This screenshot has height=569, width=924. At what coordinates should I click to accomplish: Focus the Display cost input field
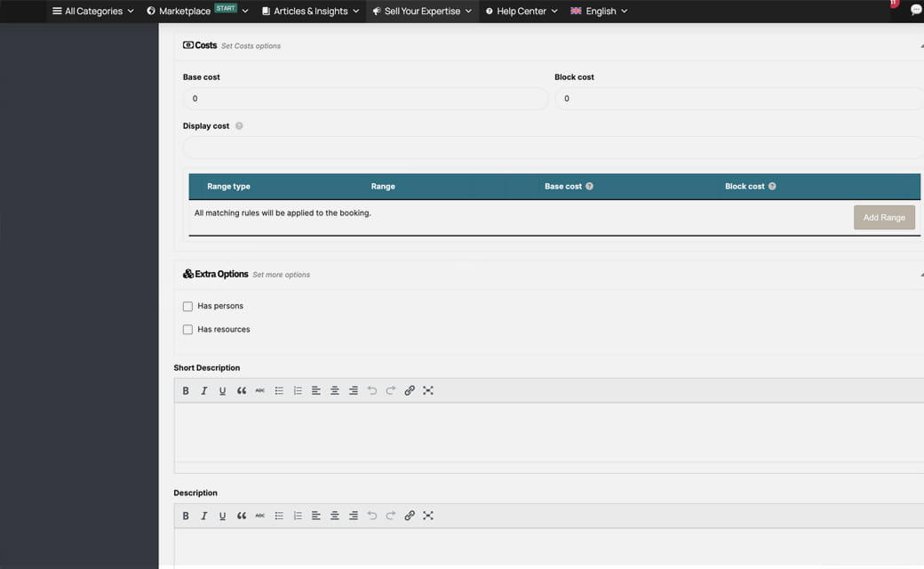point(551,148)
